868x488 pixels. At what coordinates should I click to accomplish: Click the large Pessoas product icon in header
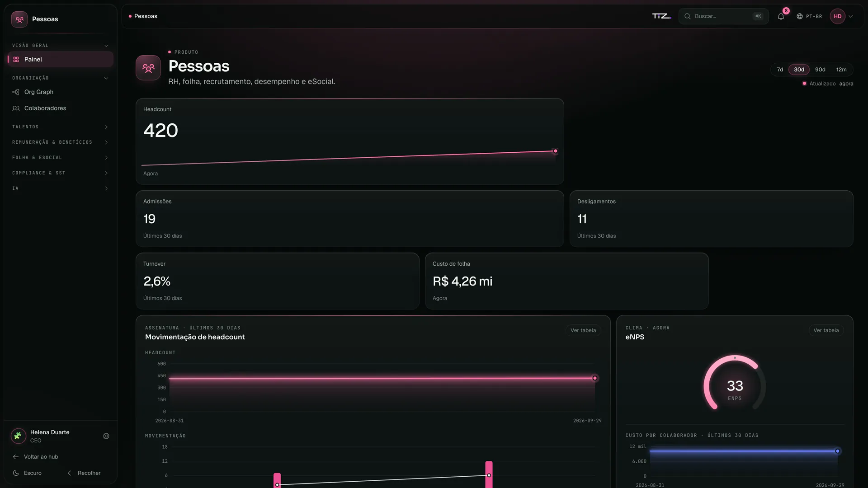coord(148,68)
